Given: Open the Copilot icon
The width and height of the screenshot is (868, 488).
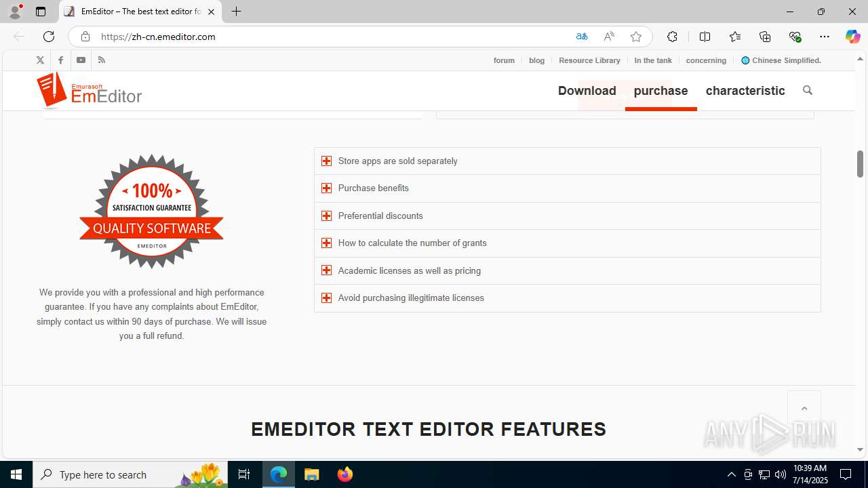Looking at the screenshot, I should click(x=852, y=37).
